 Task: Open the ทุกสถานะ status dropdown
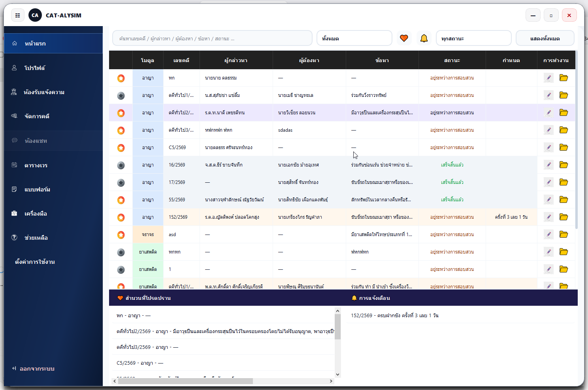tap(473, 38)
